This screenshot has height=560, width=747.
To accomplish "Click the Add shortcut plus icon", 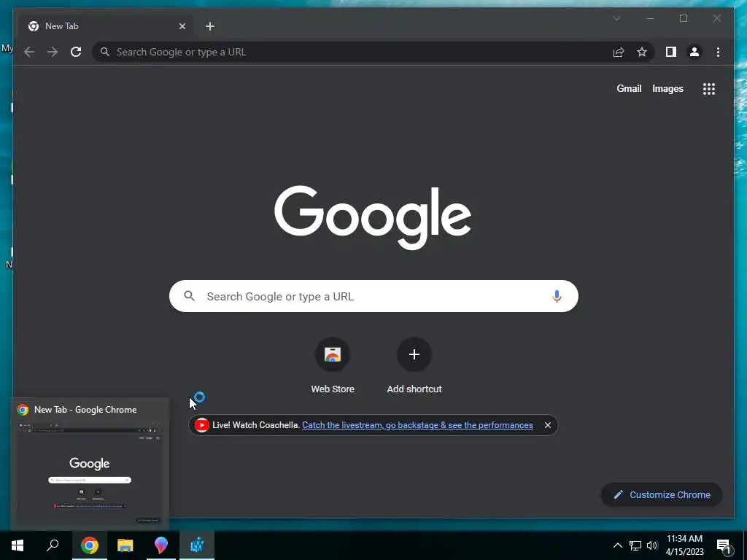I will (x=414, y=354).
